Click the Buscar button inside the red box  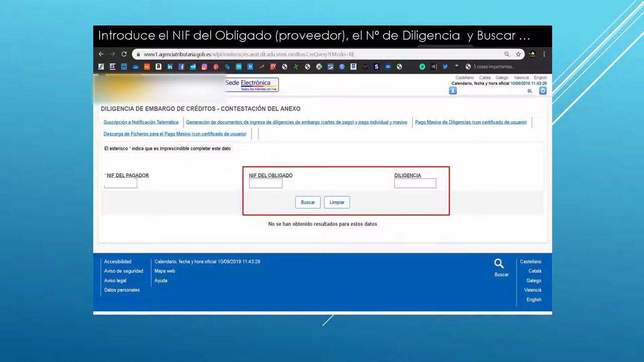tap(307, 202)
